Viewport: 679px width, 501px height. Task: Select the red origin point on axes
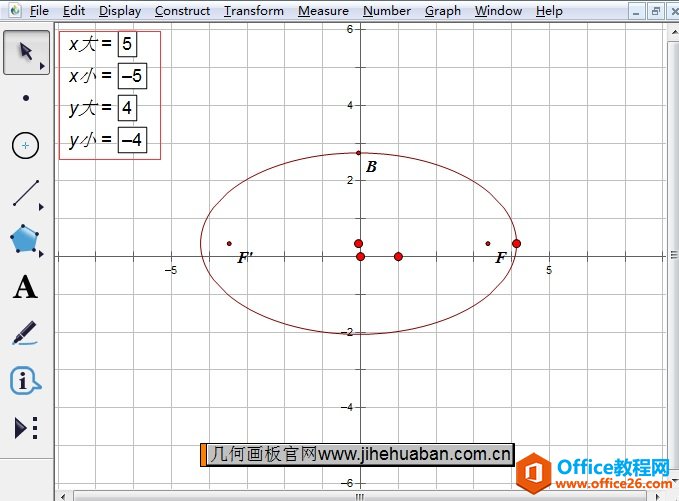click(360, 257)
